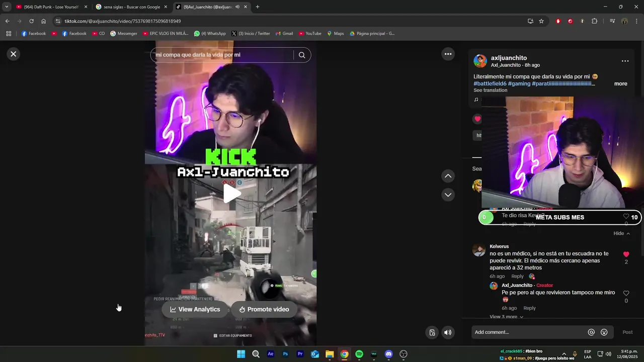Expand 'View 3 more' replies
The width and height of the screenshot is (644, 362).
pos(506,317)
